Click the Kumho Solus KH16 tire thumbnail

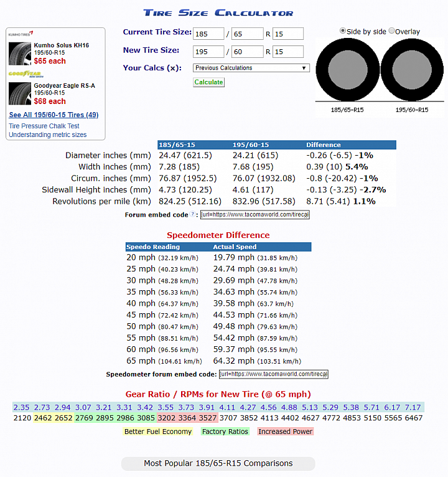20,54
